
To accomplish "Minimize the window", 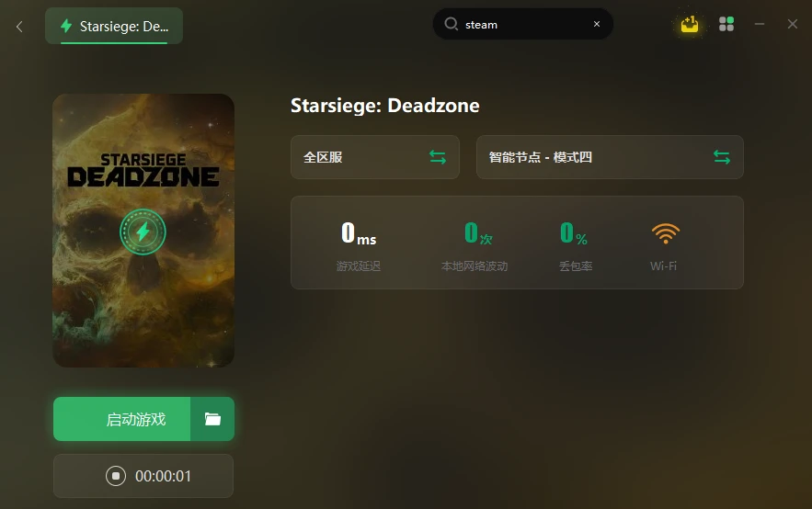I will point(760,24).
